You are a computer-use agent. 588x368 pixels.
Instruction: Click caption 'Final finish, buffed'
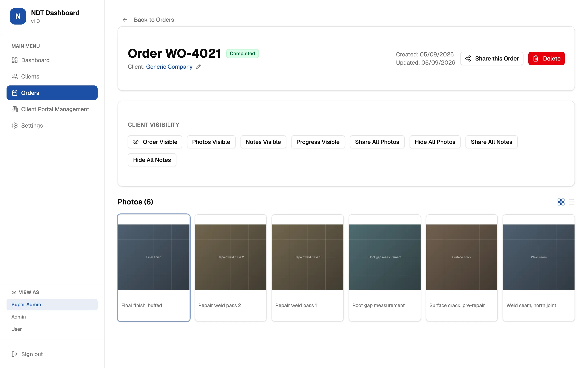coord(141,305)
